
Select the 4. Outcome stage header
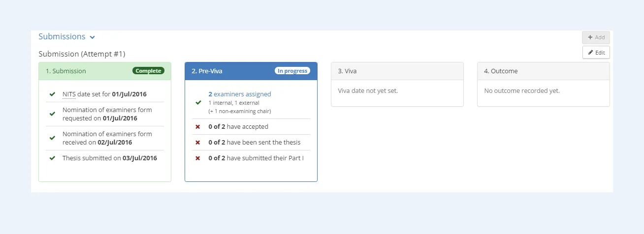501,71
